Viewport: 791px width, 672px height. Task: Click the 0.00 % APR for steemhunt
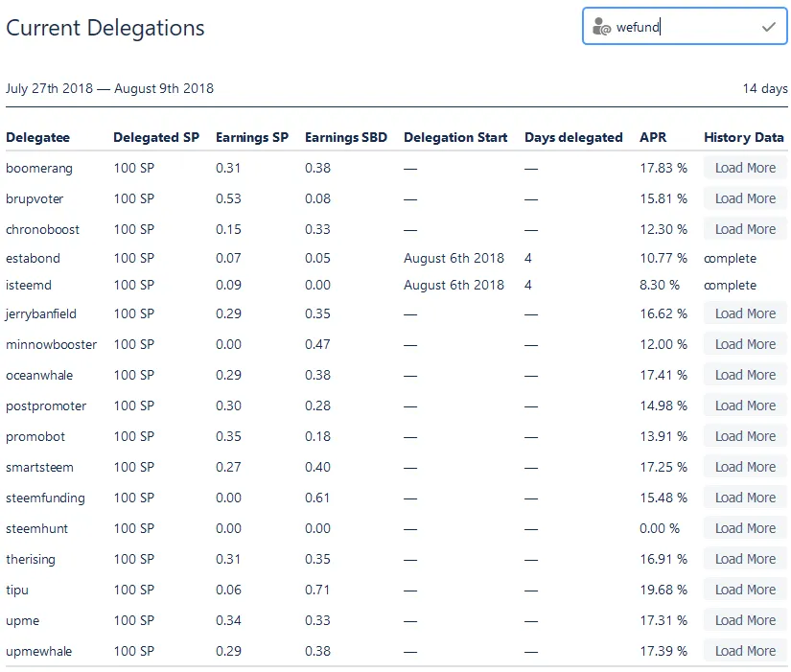coord(660,529)
